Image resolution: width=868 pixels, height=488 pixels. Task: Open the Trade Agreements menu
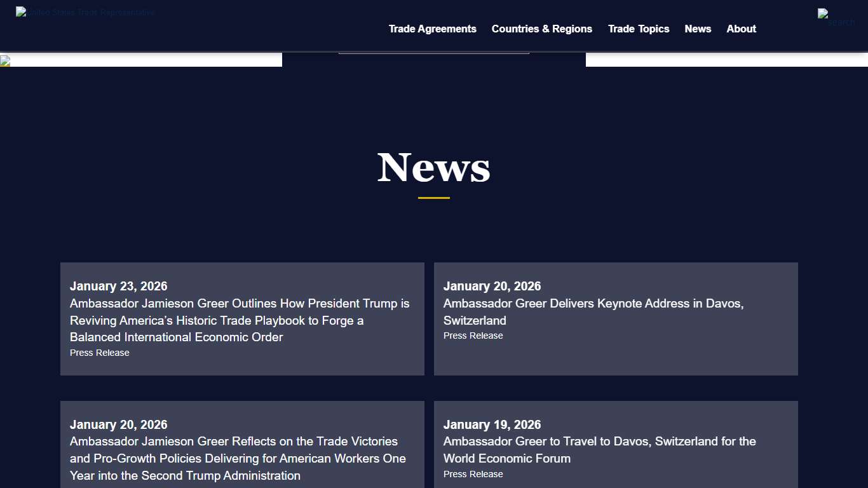(x=433, y=29)
